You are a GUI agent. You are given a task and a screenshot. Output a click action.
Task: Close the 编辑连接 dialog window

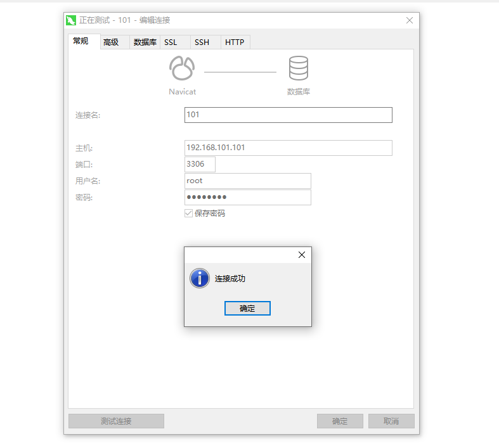click(x=410, y=20)
